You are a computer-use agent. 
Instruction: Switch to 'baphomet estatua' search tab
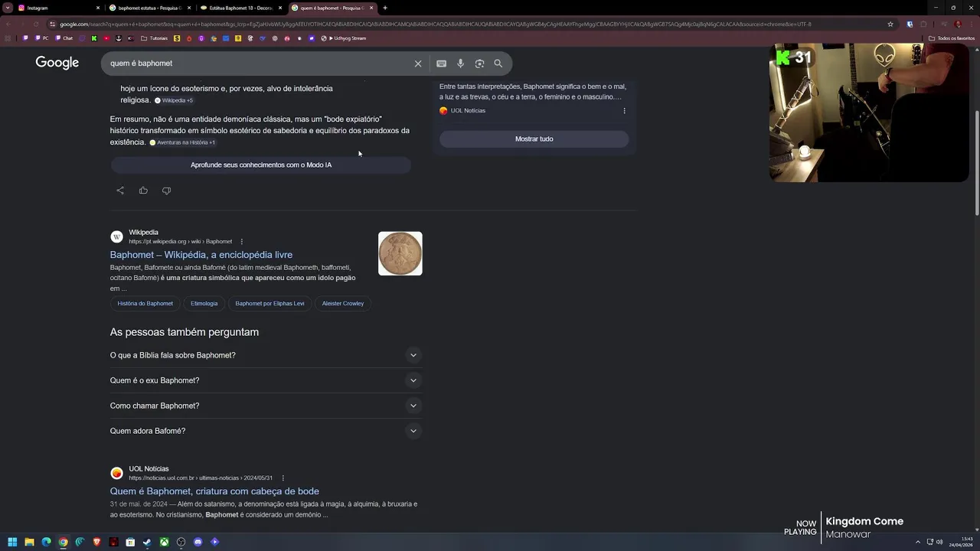pyautogui.click(x=149, y=8)
